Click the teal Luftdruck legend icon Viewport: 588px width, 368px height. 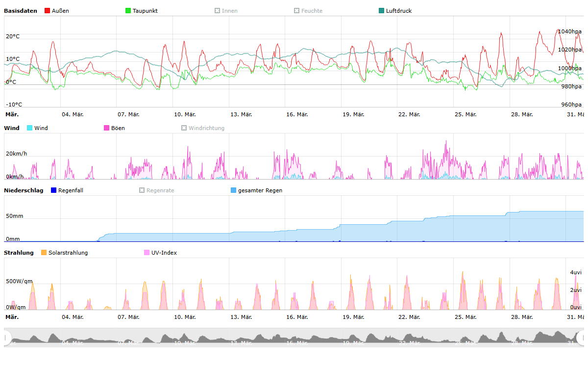pos(382,11)
